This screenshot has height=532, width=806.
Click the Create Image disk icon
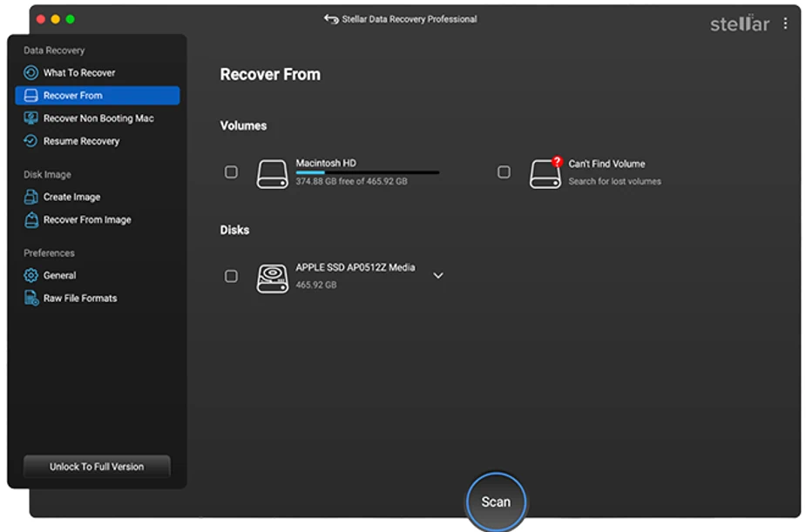[x=32, y=197]
